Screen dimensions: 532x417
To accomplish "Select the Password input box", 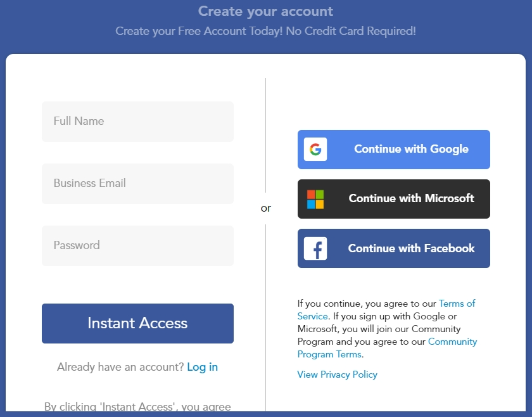I will pos(137,246).
